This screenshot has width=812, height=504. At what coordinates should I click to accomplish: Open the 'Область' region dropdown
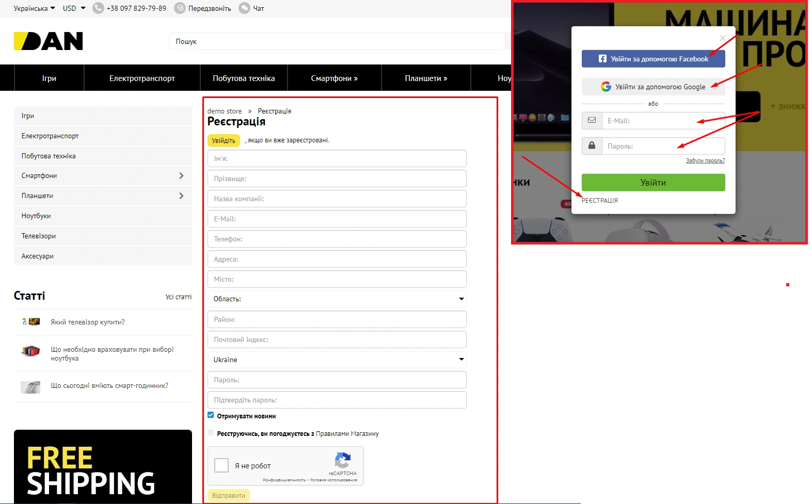coord(337,299)
